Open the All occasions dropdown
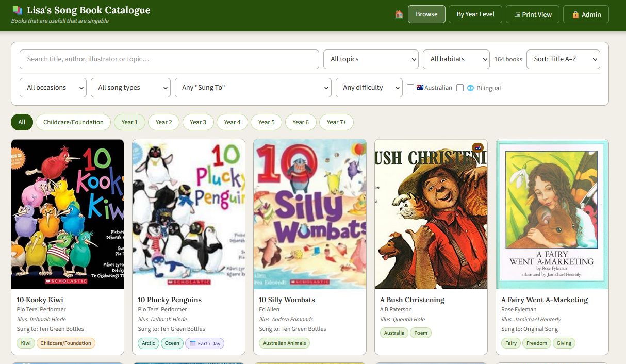The width and height of the screenshot is (626, 364). pos(53,88)
